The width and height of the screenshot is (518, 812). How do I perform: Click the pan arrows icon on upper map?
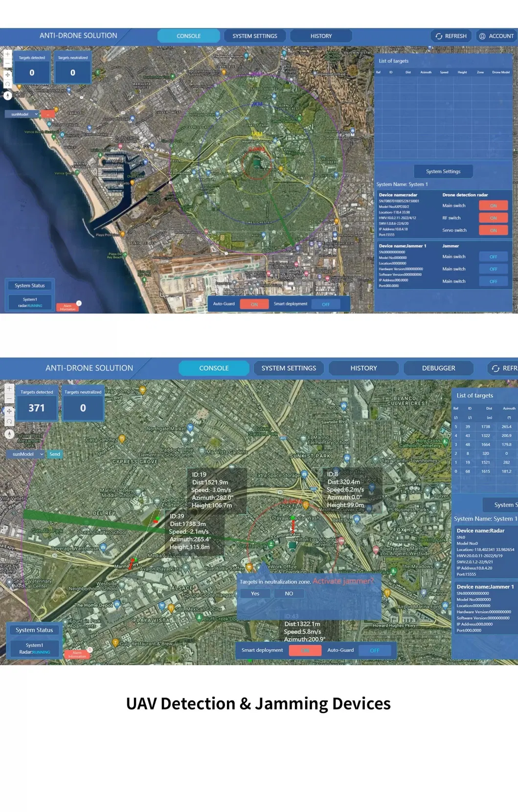7,75
